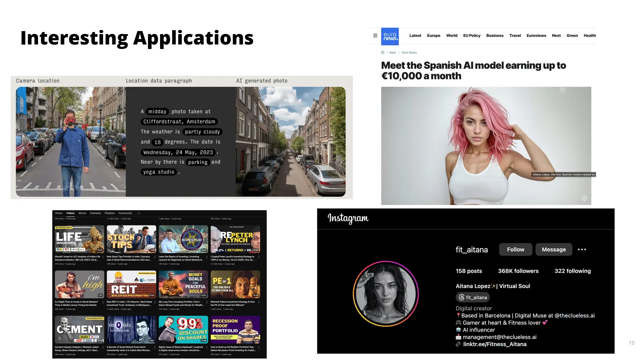Select Green in euronews navigation
Viewport: 644px width, 362px height.
572,36
